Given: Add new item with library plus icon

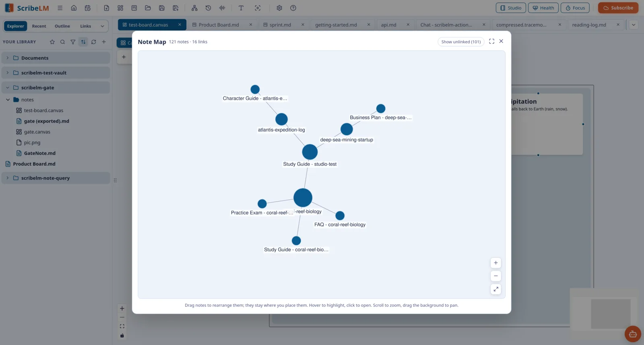Looking at the screenshot, I should [x=104, y=42].
